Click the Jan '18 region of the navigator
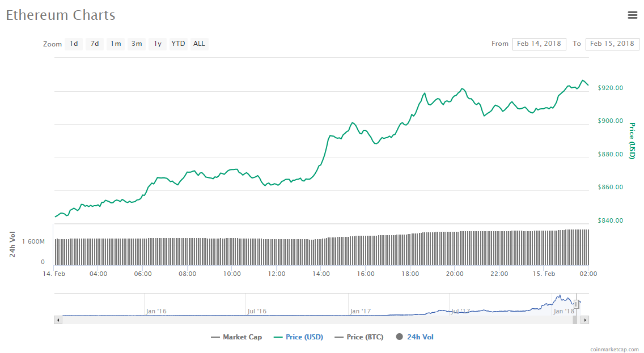644x353 pixels. 564,311
